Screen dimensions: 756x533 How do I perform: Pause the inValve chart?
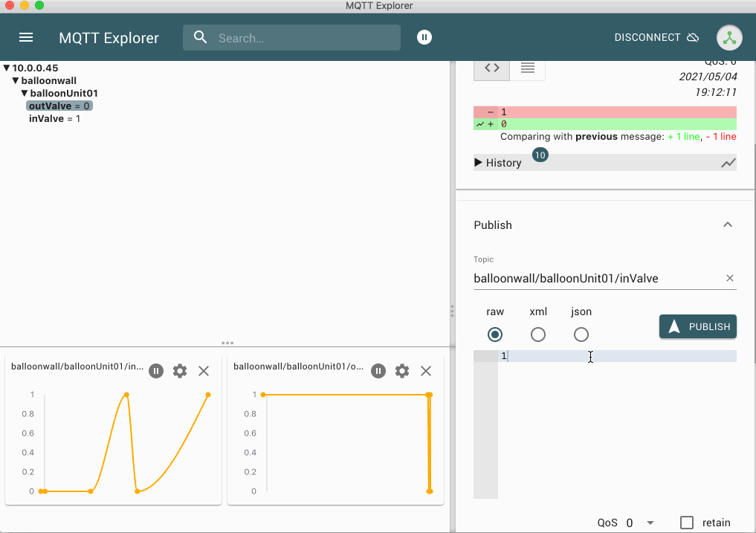tap(155, 371)
